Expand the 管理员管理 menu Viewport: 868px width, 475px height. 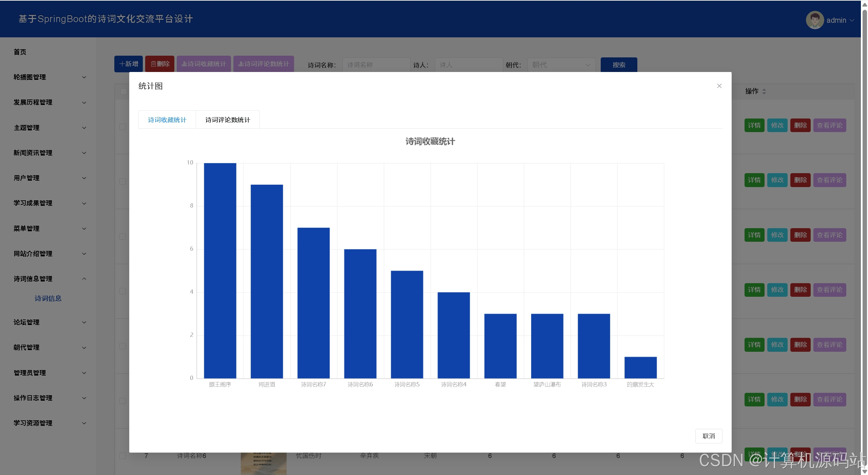coord(50,373)
